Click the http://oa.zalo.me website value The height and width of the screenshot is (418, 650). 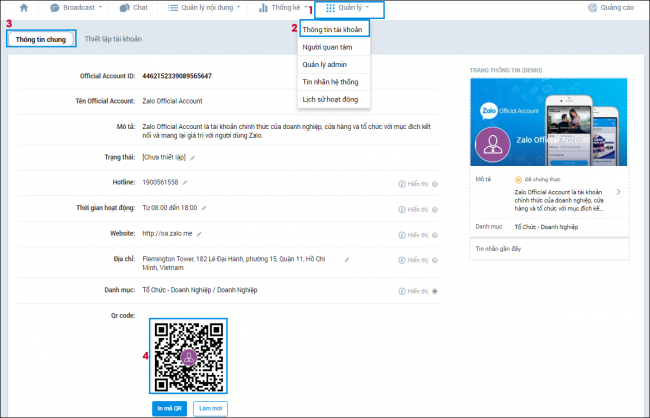167,233
